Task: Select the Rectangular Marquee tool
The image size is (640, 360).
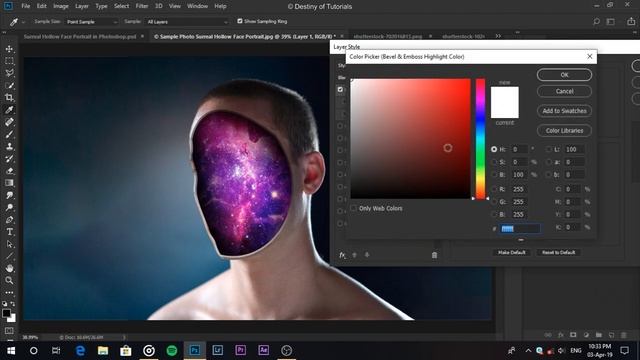Action: (x=9, y=61)
